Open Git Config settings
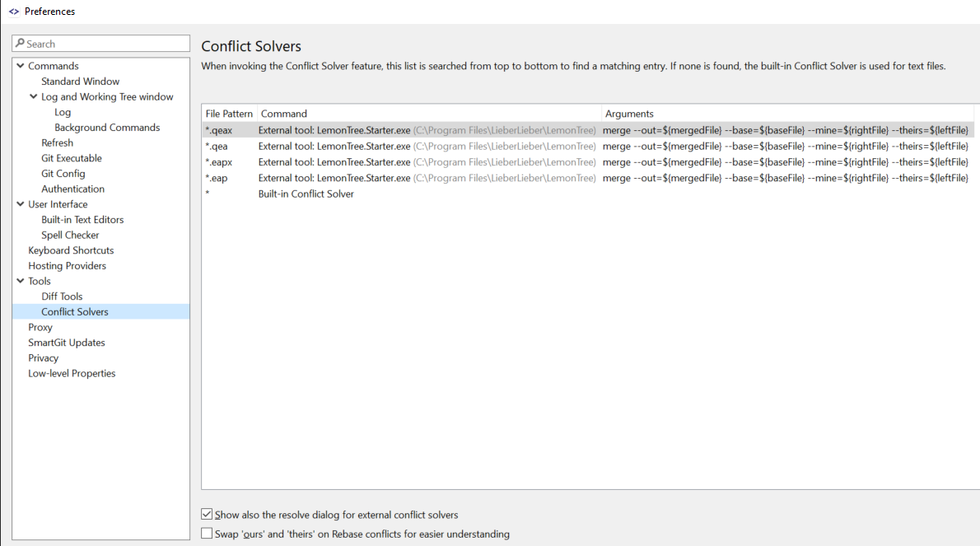This screenshot has height=546, width=980. pyautogui.click(x=63, y=174)
